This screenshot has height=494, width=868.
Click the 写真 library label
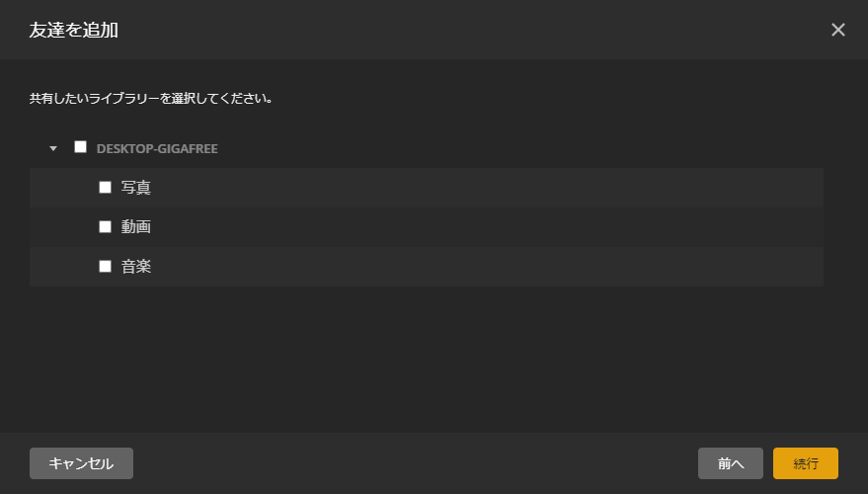(135, 188)
